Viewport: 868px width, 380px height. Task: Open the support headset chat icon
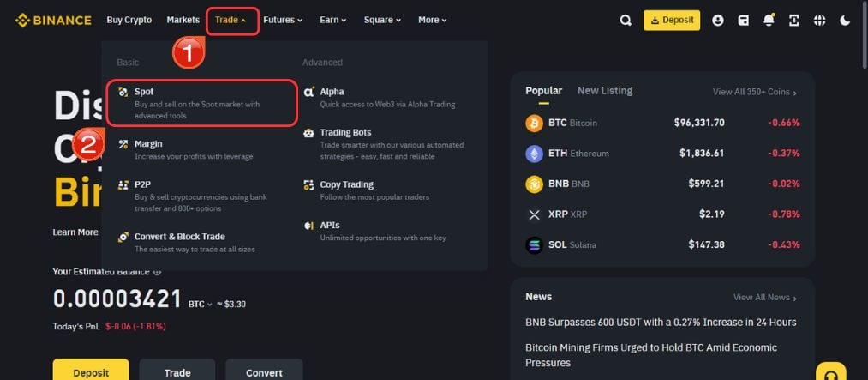tap(830, 373)
